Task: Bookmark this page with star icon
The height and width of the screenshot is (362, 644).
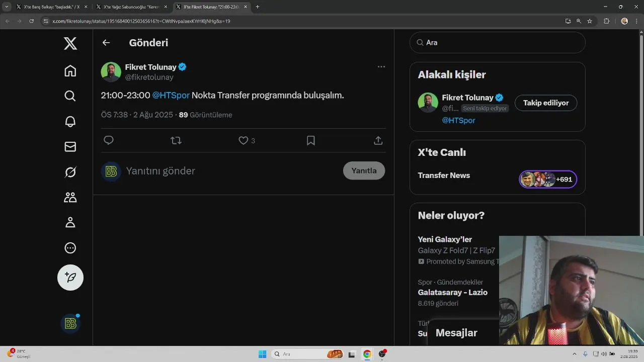Action: point(590,21)
